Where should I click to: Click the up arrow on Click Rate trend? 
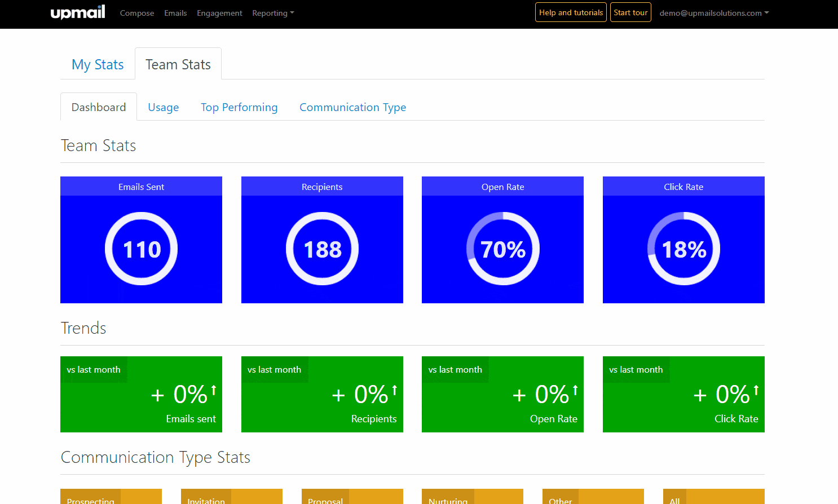coord(756,390)
